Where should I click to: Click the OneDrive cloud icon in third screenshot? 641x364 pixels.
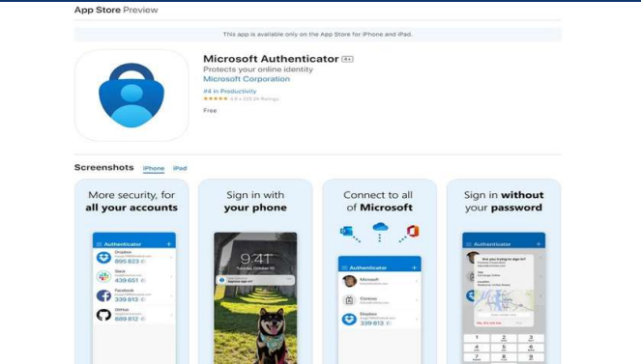(380, 227)
